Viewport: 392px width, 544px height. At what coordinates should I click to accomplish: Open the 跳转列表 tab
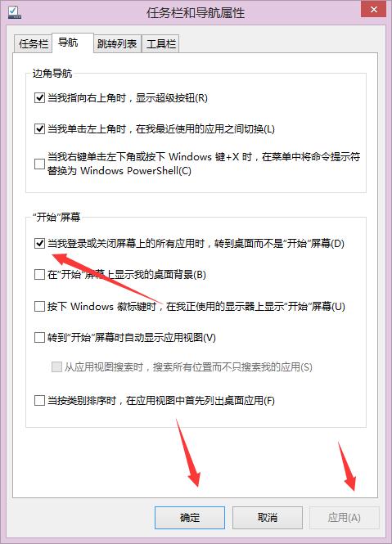point(117,44)
